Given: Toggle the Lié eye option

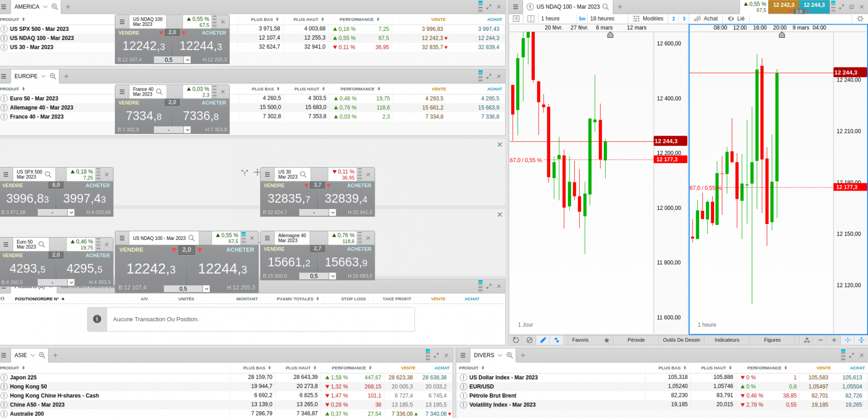Looking at the screenshot, I should pyautogui.click(x=736, y=18).
